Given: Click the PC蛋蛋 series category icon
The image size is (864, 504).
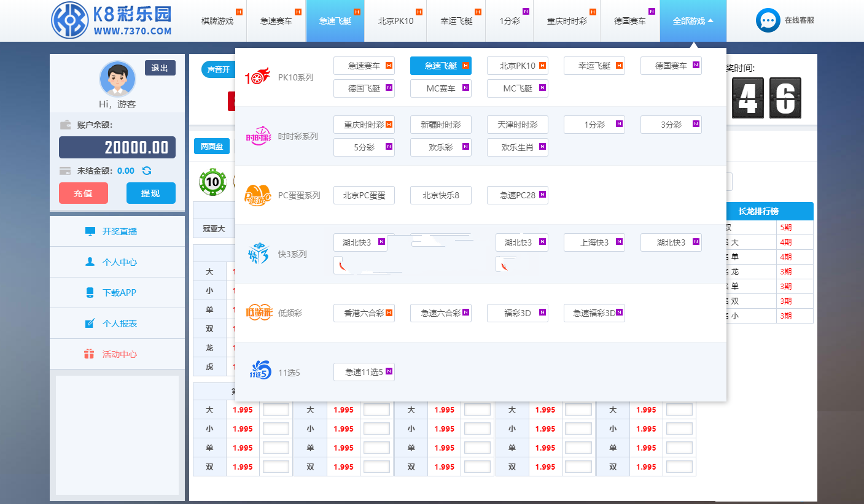Looking at the screenshot, I should [x=258, y=195].
